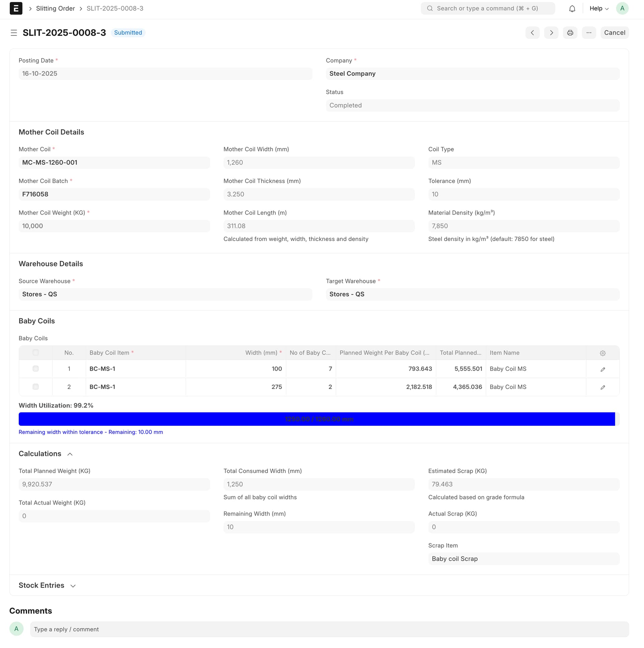Check the row 1 checkbox in Baby Coils
The height and width of the screenshot is (648, 644).
pos(36,369)
